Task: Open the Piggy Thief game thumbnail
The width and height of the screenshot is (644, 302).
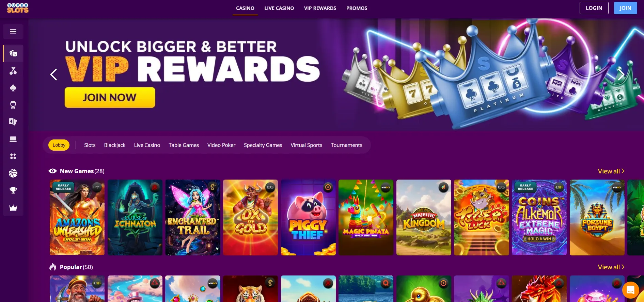Action: 308,217
